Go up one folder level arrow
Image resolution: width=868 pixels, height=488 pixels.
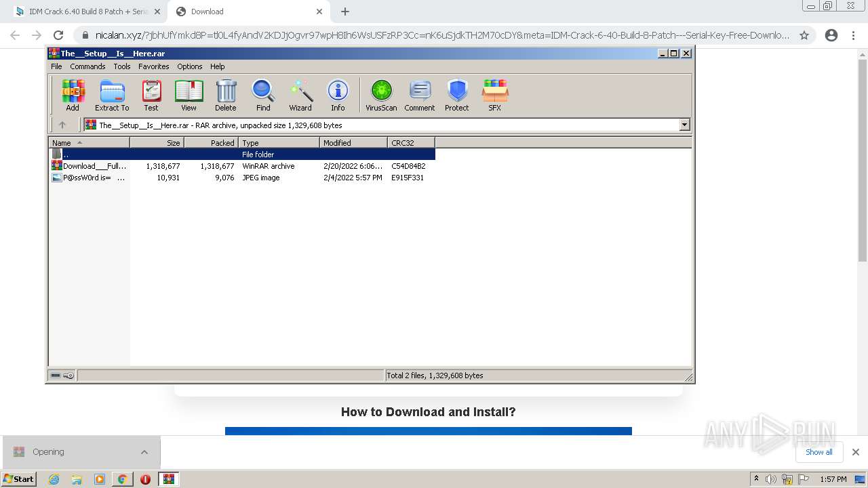[62, 125]
